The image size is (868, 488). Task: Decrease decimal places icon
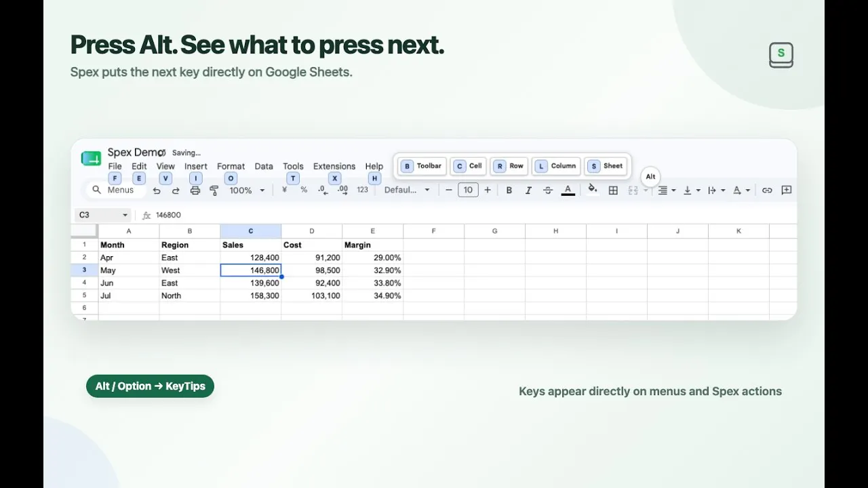pos(323,190)
